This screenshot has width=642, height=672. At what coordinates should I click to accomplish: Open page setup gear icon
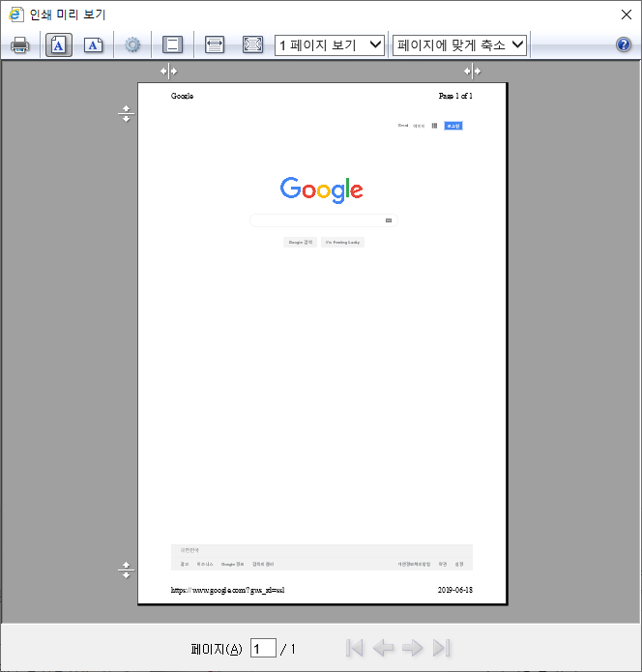tap(132, 44)
